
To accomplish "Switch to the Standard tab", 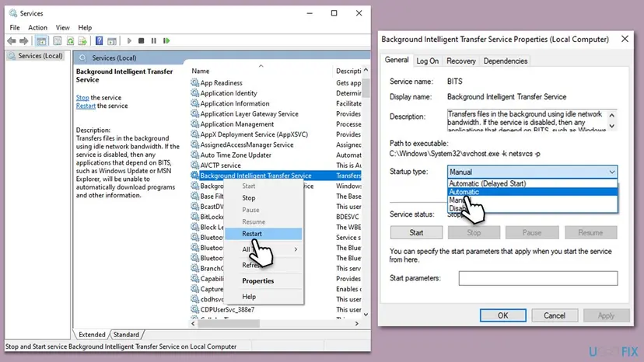I will click(x=126, y=335).
